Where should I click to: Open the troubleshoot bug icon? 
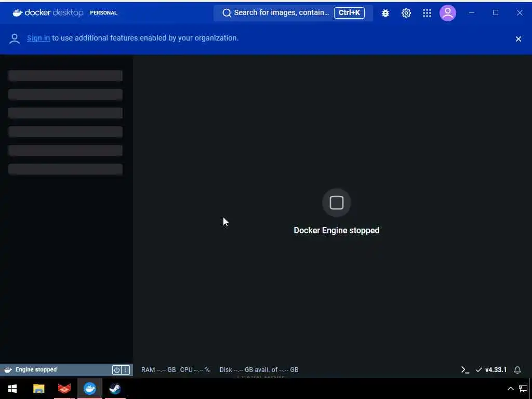click(x=385, y=13)
